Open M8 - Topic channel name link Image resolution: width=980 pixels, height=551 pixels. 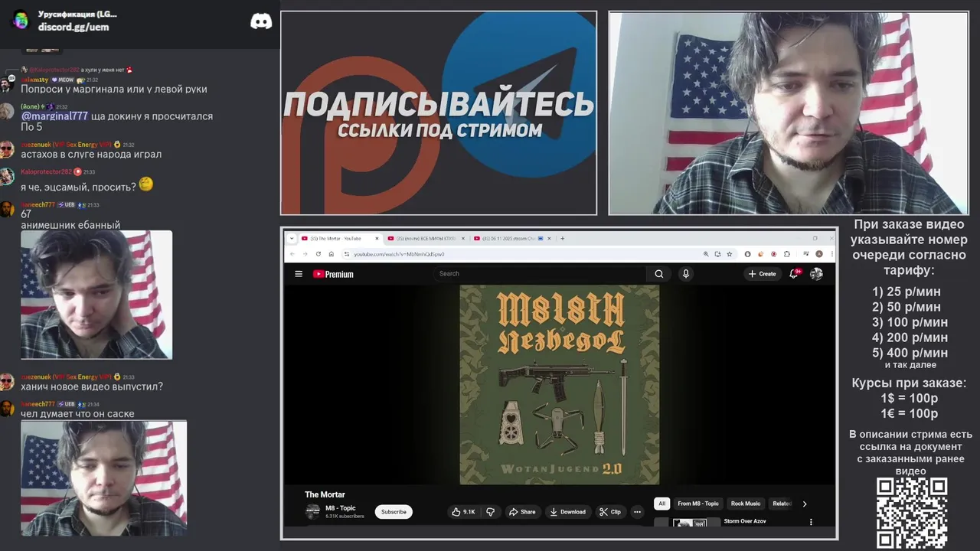[341, 508]
